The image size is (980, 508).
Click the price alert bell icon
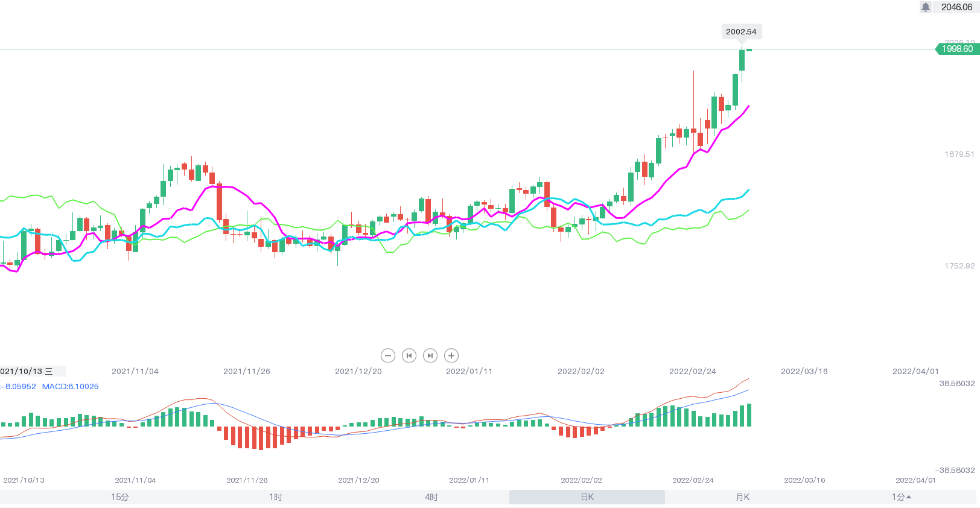[925, 7]
